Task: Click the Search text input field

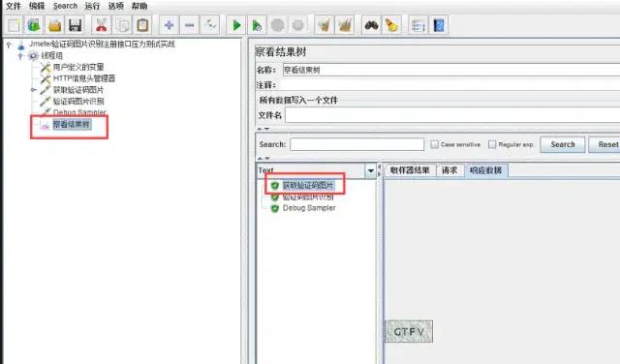Action: point(357,144)
